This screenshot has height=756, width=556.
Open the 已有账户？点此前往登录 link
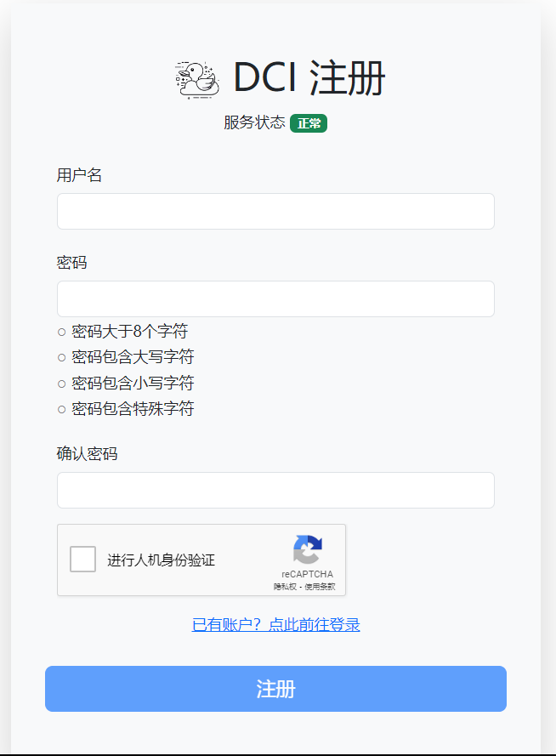click(x=276, y=625)
